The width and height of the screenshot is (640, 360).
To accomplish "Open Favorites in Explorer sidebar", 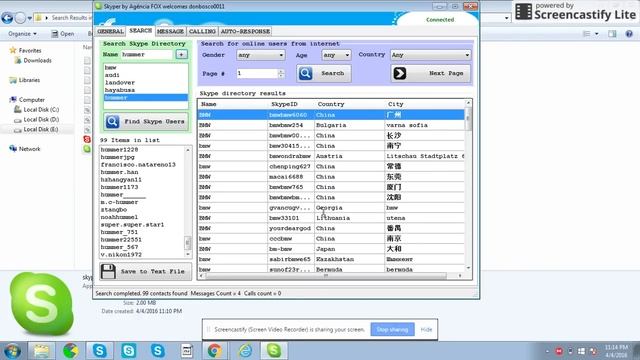I will point(25,51).
